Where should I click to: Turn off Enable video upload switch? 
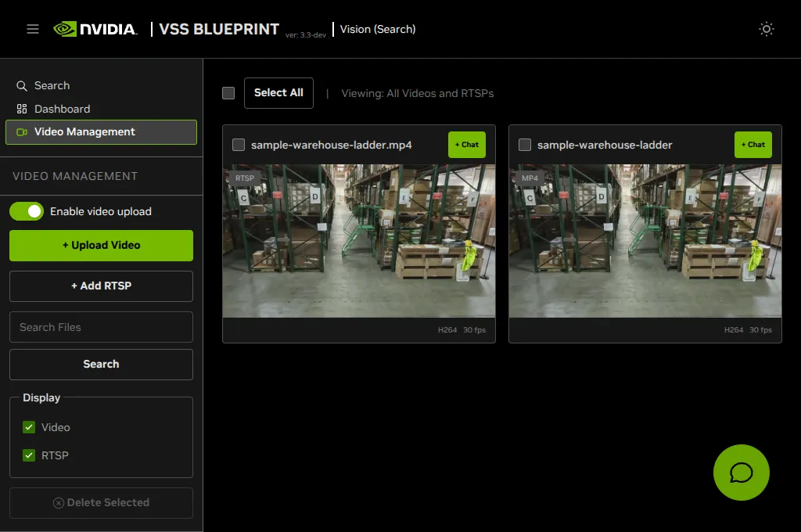[27, 211]
